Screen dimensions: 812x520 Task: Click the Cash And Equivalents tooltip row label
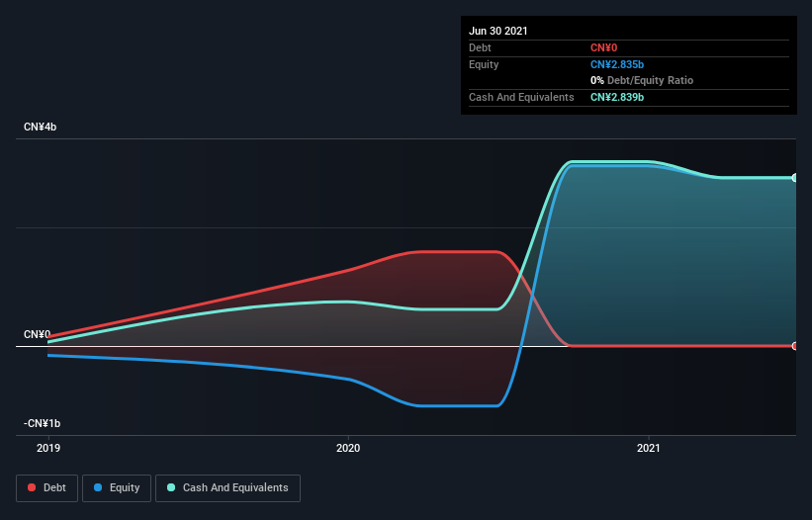click(x=521, y=97)
